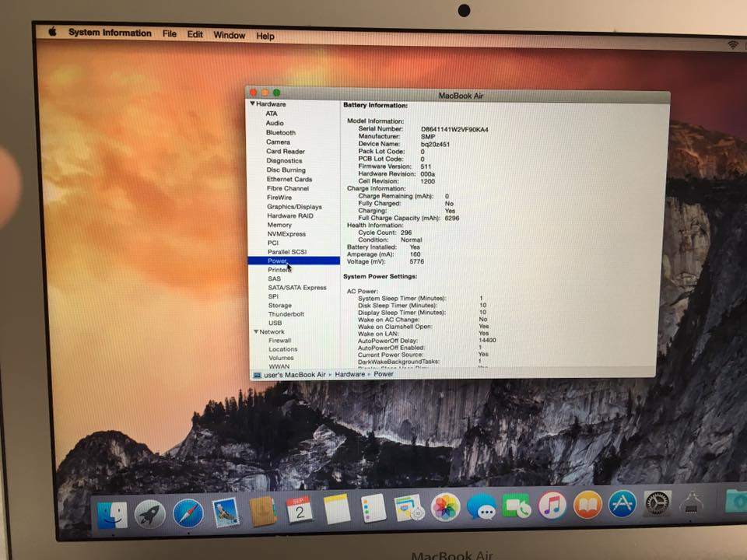
Task: Open the Help menu
Action: 265,37
